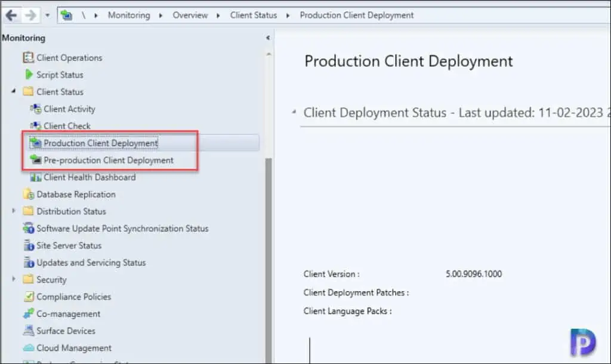The width and height of the screenshot is (611, 364).
Task: Click the Client Status folder icon
Action: tap(28, 91)
